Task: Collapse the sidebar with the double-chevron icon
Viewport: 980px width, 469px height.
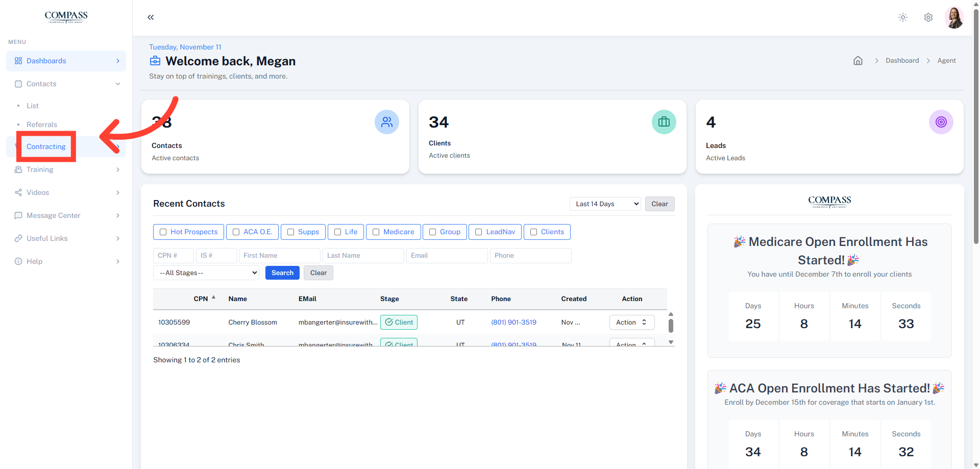Action: click(x=151, y=17)
